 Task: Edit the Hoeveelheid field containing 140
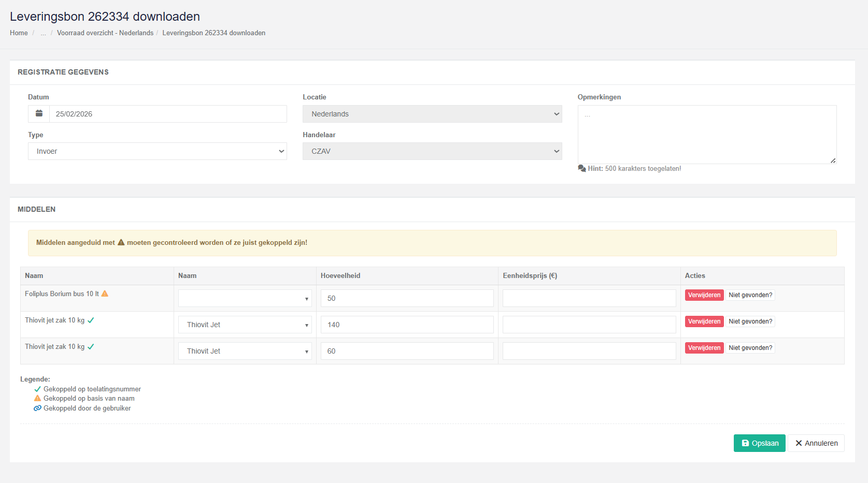407,325
